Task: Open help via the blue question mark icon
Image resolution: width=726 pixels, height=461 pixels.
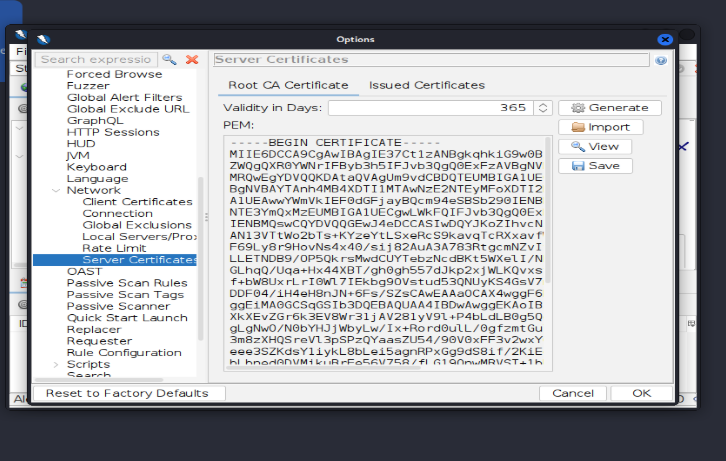Action: [661, 60]
